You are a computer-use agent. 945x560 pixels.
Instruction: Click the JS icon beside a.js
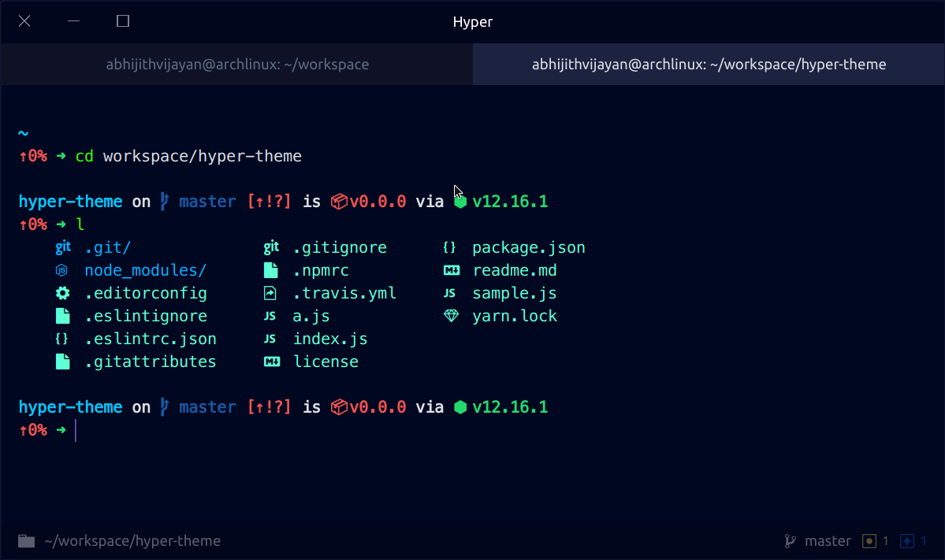click(x=270, y=316)
